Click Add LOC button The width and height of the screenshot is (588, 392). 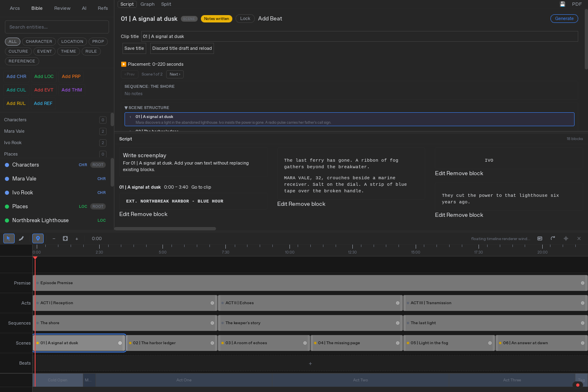coord(44,76)
